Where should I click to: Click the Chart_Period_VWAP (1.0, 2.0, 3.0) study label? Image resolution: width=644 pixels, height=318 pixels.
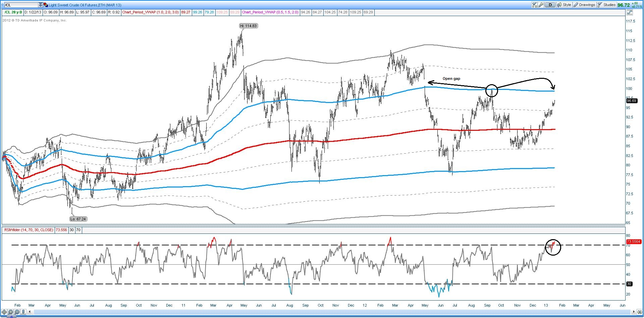151,12
